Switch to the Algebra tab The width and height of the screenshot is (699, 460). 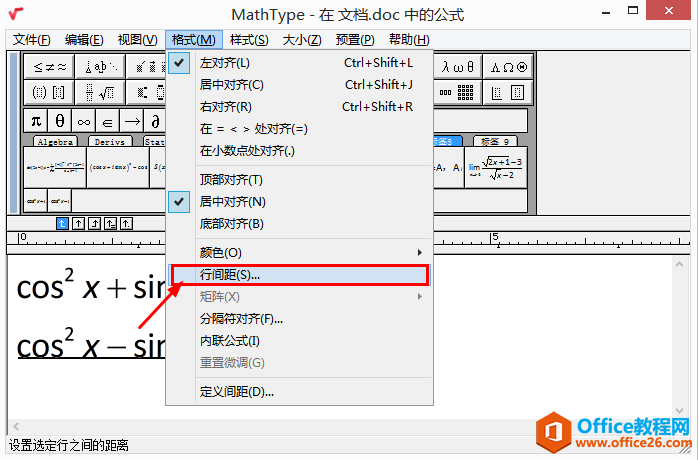(55, 141)
